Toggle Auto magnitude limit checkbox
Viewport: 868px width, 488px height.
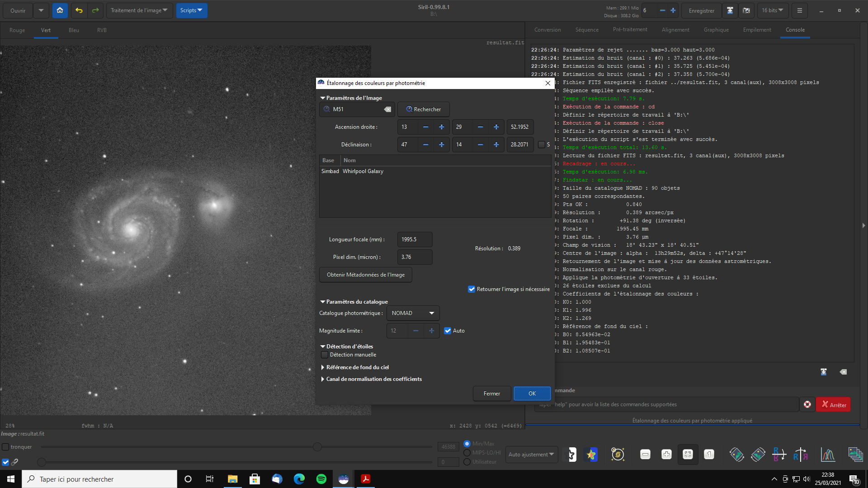[448, 331]
